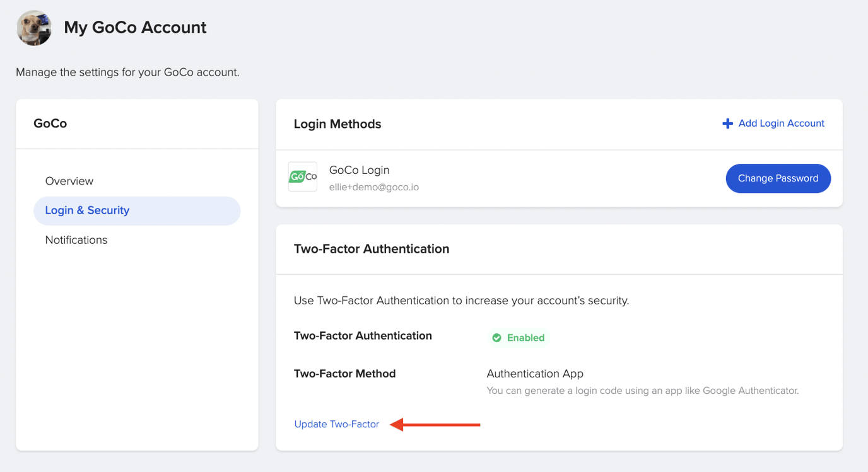Click the Authentication App method label
Viewport: 868px width, 472px height.
click(x=534, y=373)
